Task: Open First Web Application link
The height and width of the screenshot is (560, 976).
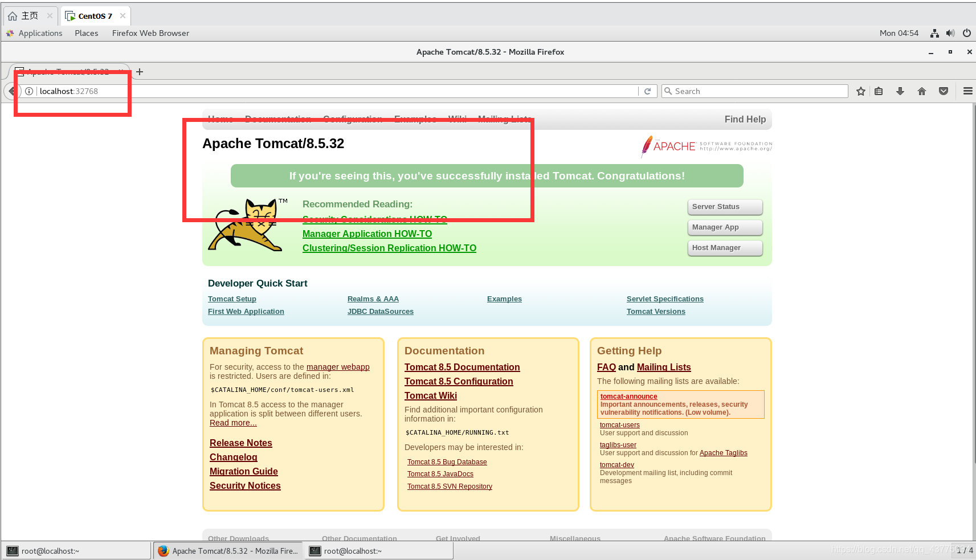Action: pos(246,312)
